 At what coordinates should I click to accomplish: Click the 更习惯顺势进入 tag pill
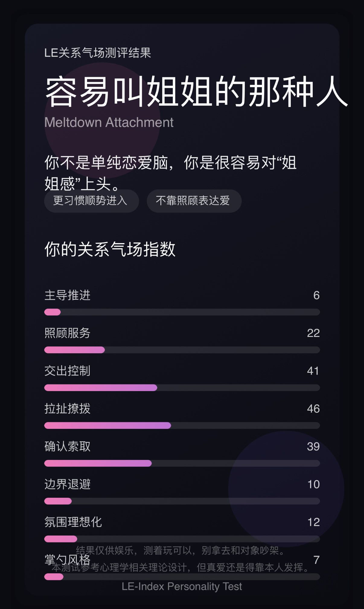(x=91, y=201)
